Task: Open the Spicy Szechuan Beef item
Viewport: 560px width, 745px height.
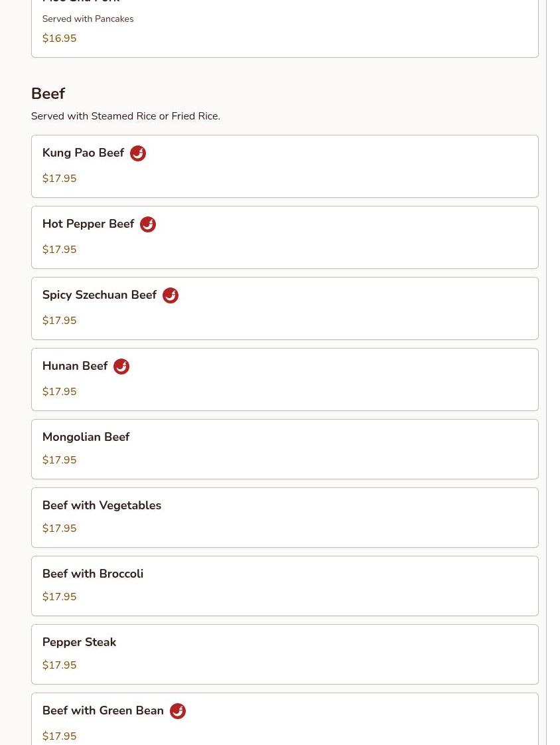Action: tap(100, 295)
